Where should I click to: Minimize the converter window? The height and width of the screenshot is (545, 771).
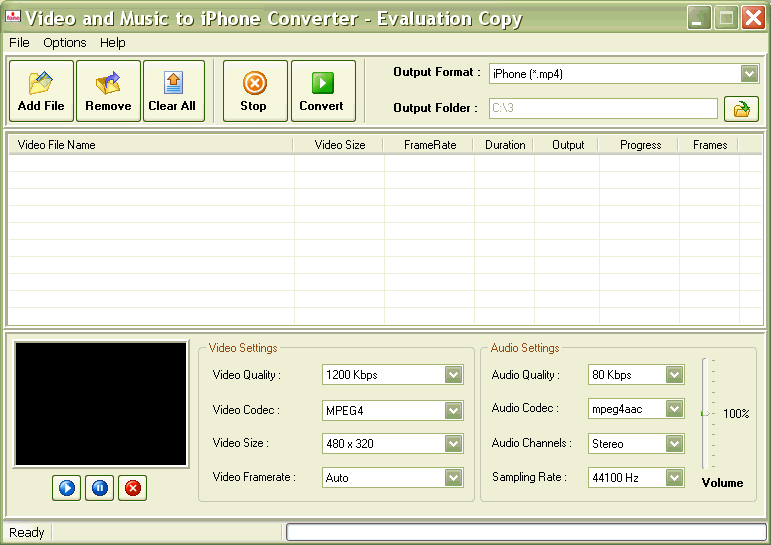(699, 18)
